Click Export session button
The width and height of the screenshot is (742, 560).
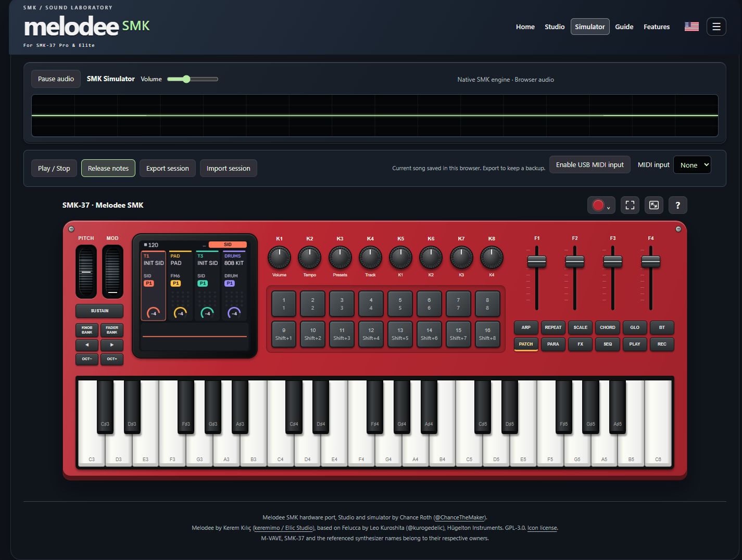coord(168,168)
